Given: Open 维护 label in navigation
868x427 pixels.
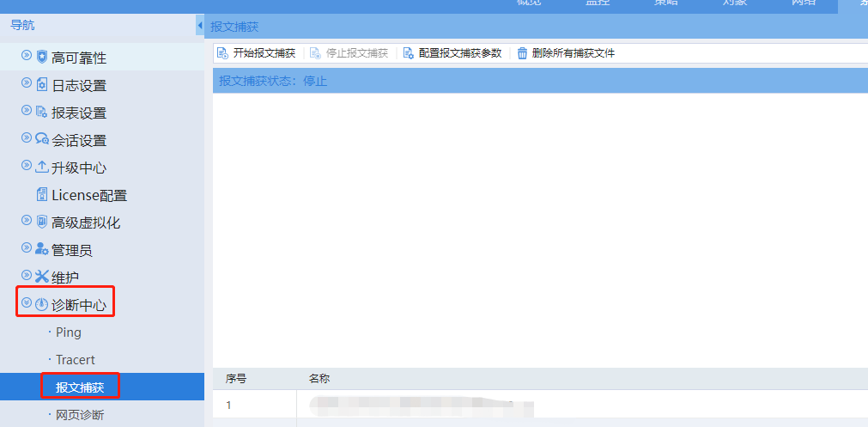Looking at the screenshot, I should (65, 278).
